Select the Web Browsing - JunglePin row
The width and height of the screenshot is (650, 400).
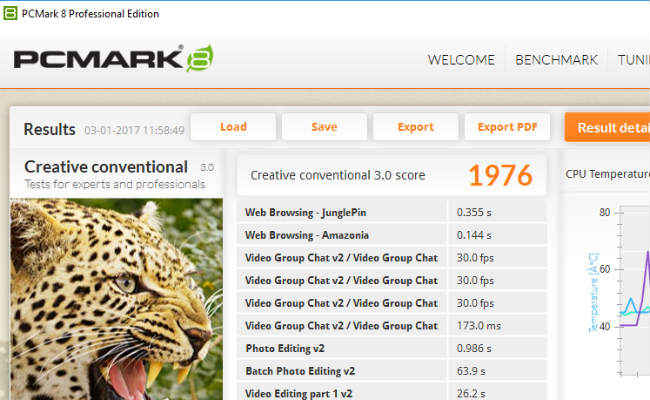pyautogui.click(x=392, y=212)
